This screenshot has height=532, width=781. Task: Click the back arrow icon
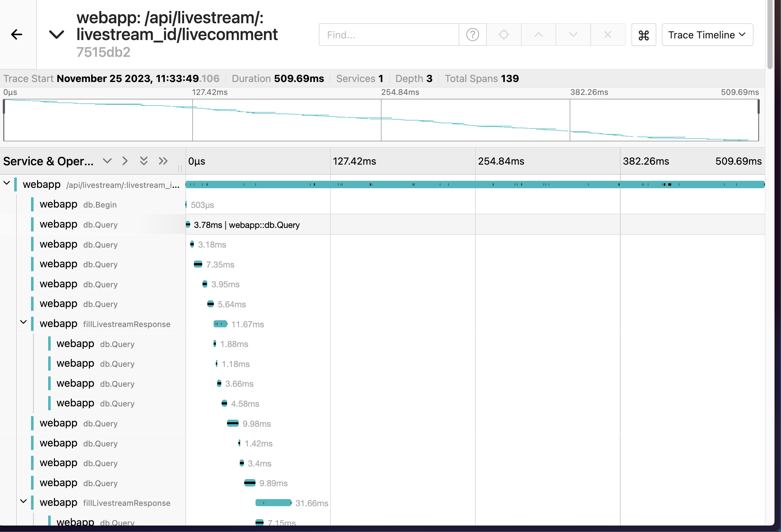16,34
